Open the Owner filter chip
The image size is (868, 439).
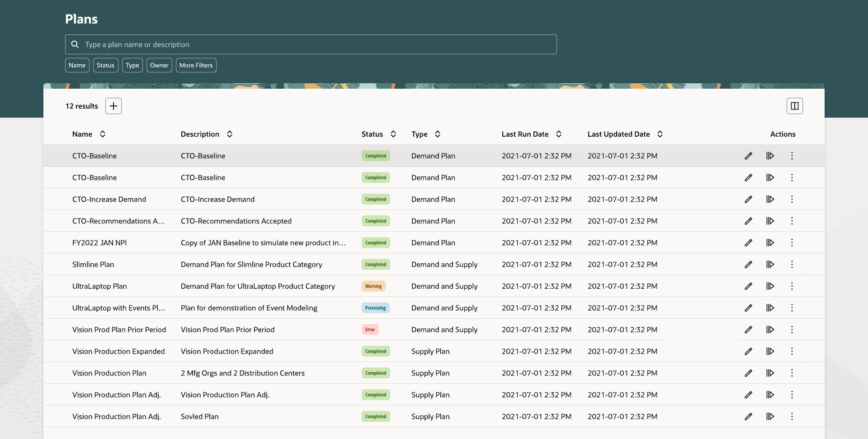pyautogui.click(x=159, y=65)
